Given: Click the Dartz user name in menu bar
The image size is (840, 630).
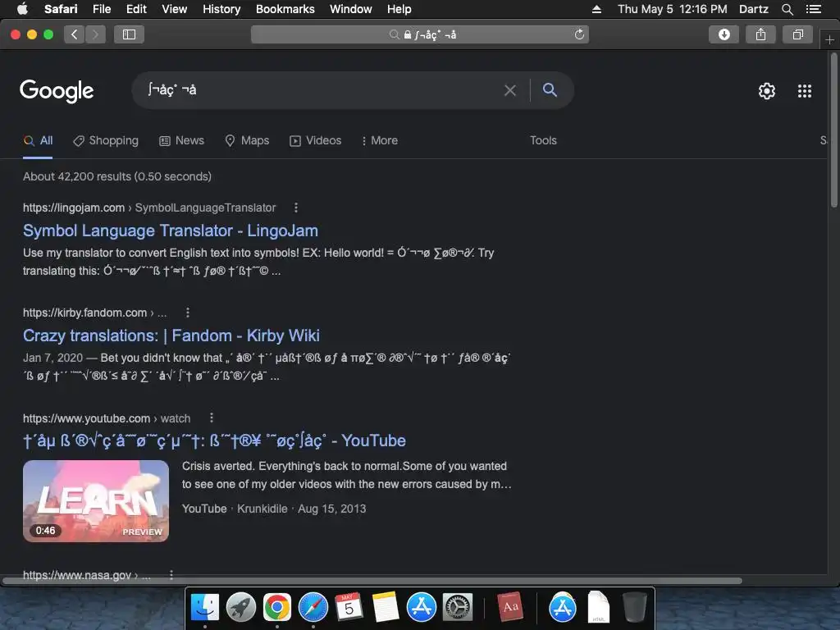Looking at the screenshot, I should click(x=753, y=9).
